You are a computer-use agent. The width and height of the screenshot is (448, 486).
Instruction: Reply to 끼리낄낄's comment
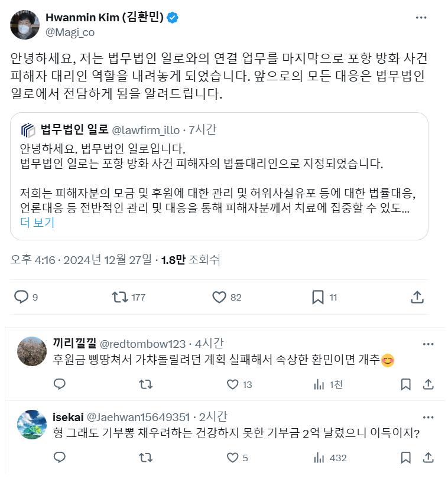tap(59, 384)
